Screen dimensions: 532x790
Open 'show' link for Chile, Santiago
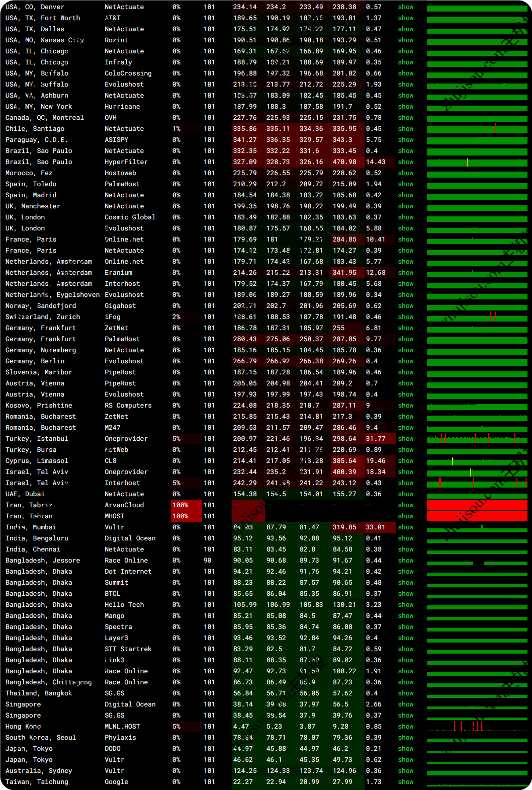point(405,129)
